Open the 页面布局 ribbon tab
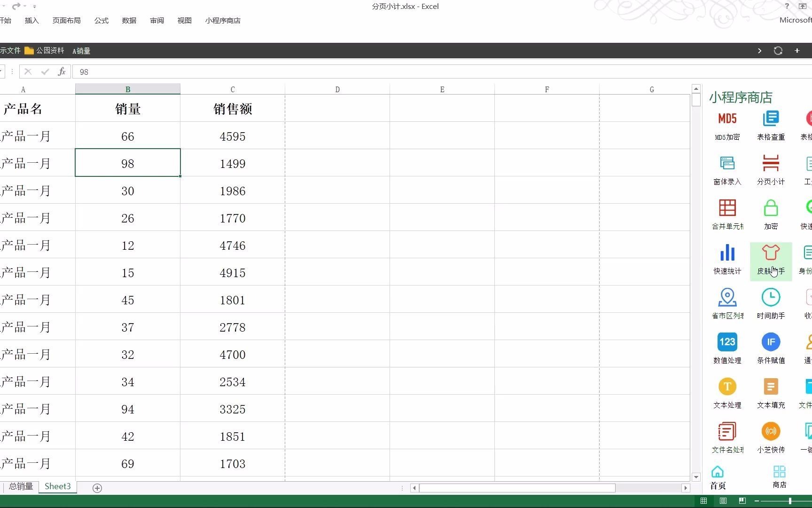This screenshot has height=508, width=812. pos(66,21)
